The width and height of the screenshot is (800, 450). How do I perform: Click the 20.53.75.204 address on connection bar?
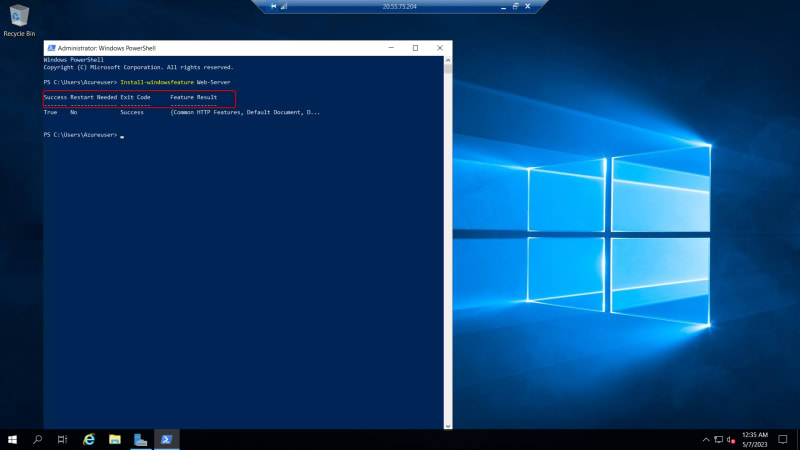tap(399, 7)
